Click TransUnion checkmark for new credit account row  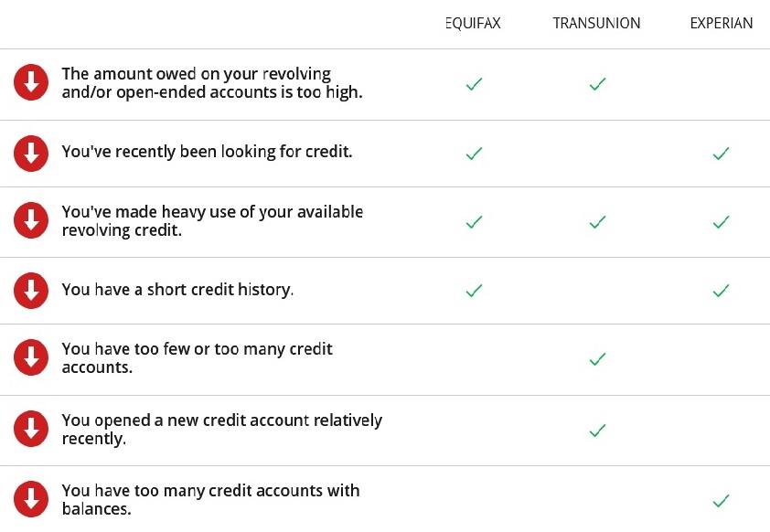point(597,430)
